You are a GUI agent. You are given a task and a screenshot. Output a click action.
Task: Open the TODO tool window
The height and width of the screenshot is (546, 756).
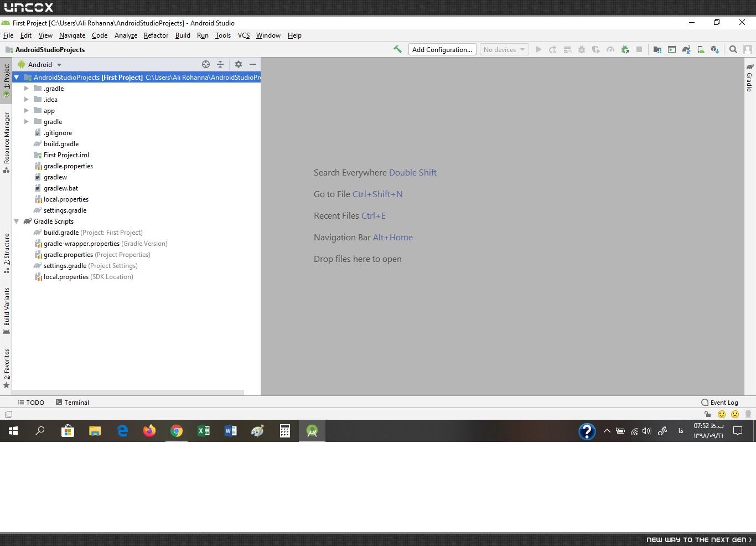[x=31, y=403]
